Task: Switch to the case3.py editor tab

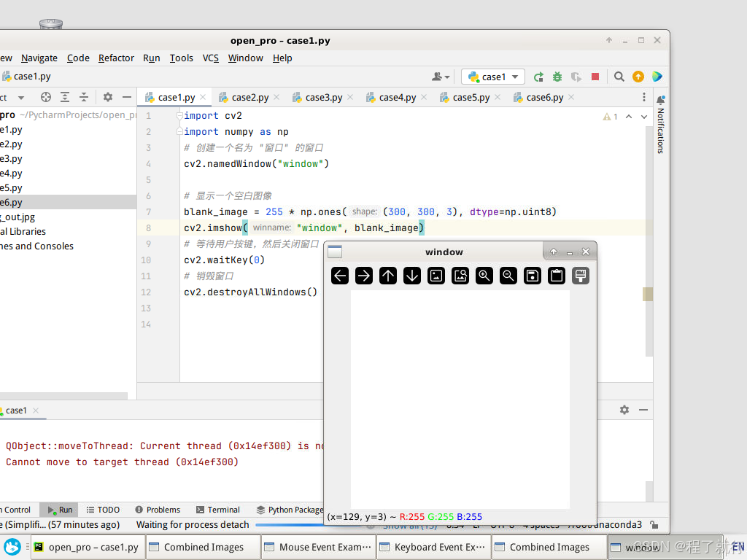Action: pyautogui.click(x=323, y=97)
